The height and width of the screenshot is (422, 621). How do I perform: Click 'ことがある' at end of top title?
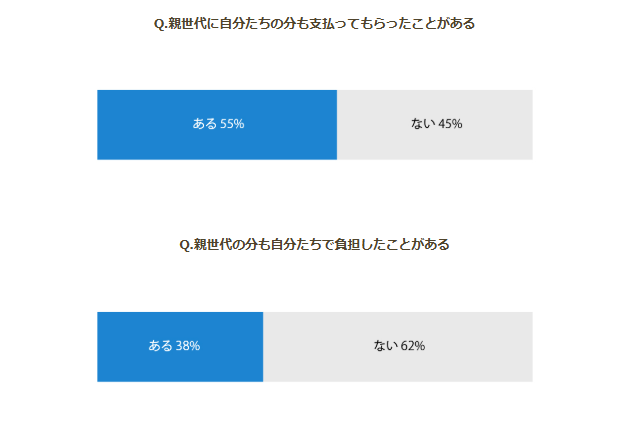(444, 24)
